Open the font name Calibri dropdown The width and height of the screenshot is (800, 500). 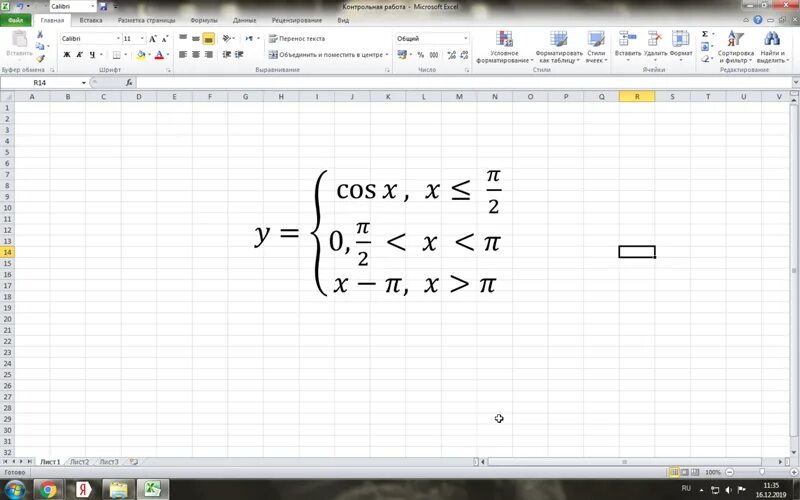118,39
